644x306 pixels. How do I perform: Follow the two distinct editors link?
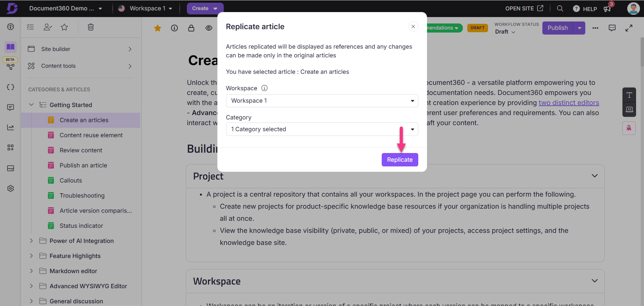(x=569, y=103)
